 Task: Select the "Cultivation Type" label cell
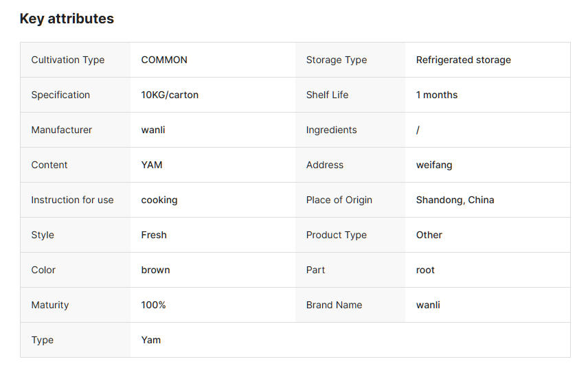(x=68, y=60)
